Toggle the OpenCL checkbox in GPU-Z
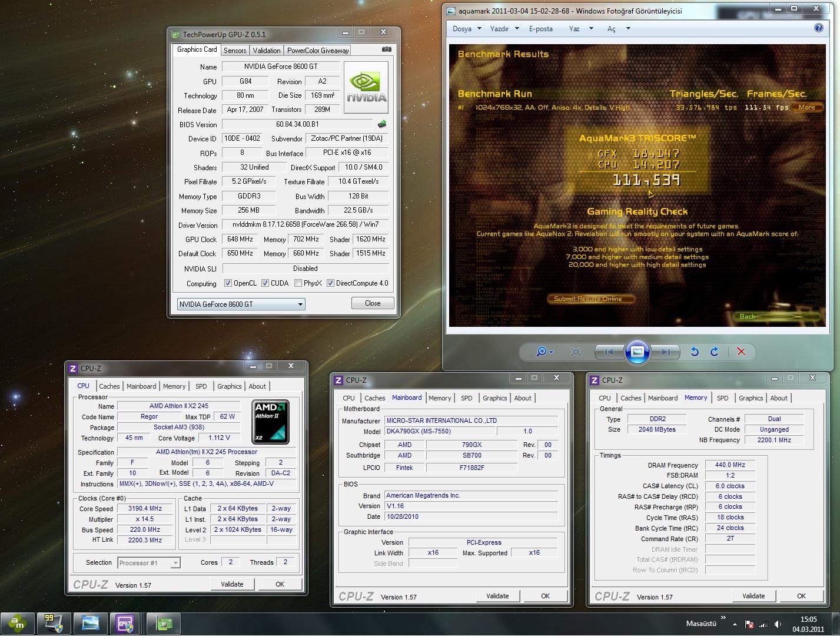The image size is (840, 636). (x=228, y=283)
